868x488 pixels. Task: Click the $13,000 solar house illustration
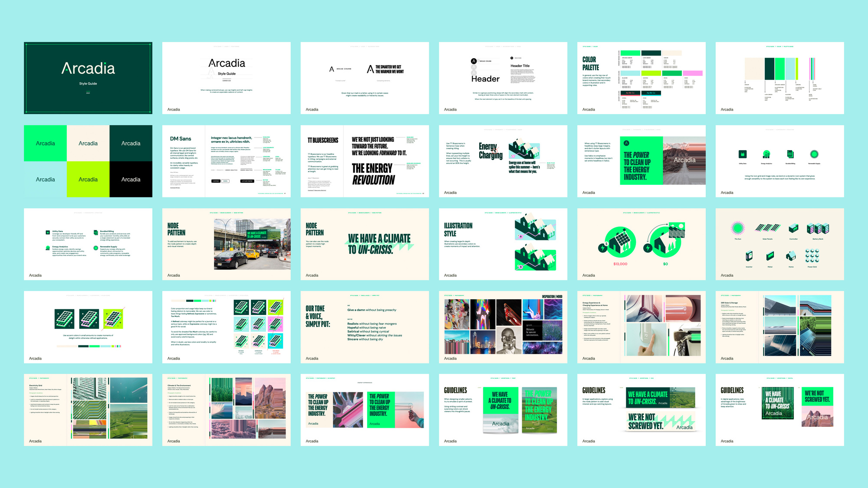(x=620, y=243)
